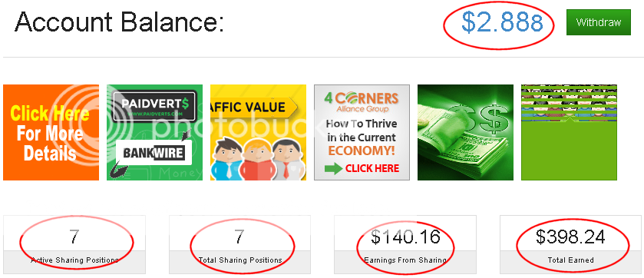Select the blue $2.888 account balance amount
The width and height of the screenshot is (644, 278).
502,22
